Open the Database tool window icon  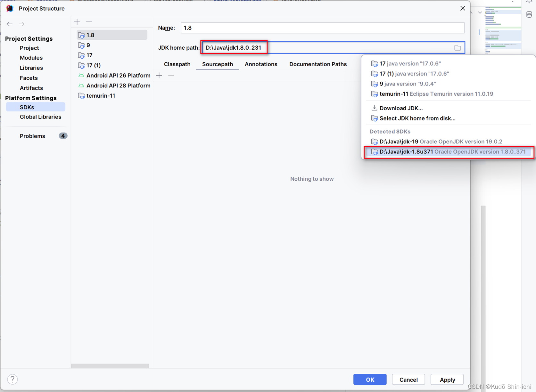529,14
